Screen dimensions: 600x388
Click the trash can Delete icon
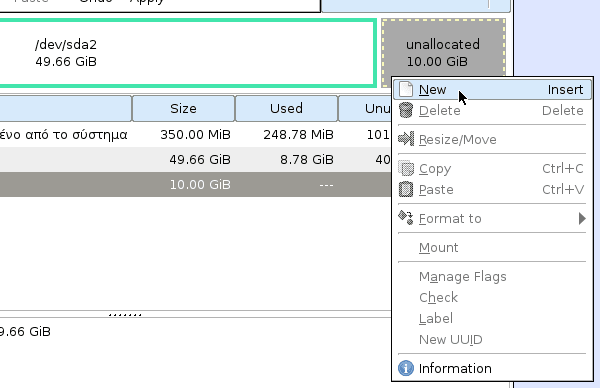(406, 110)
